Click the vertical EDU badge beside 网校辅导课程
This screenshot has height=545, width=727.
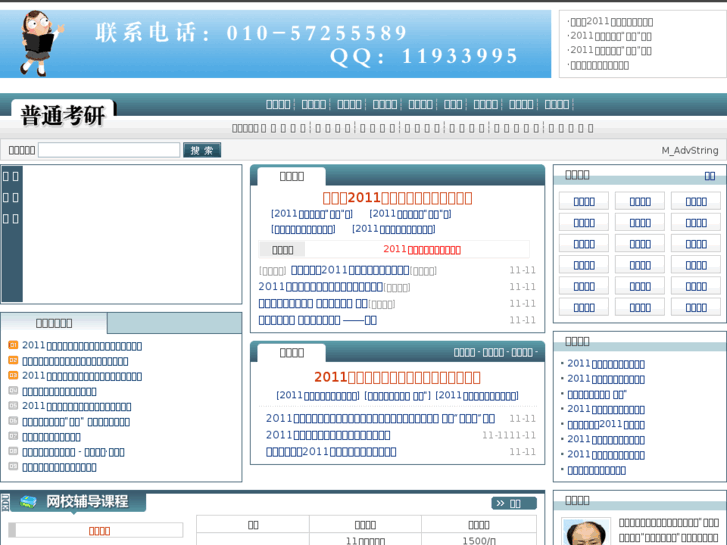tap(5, 502)
